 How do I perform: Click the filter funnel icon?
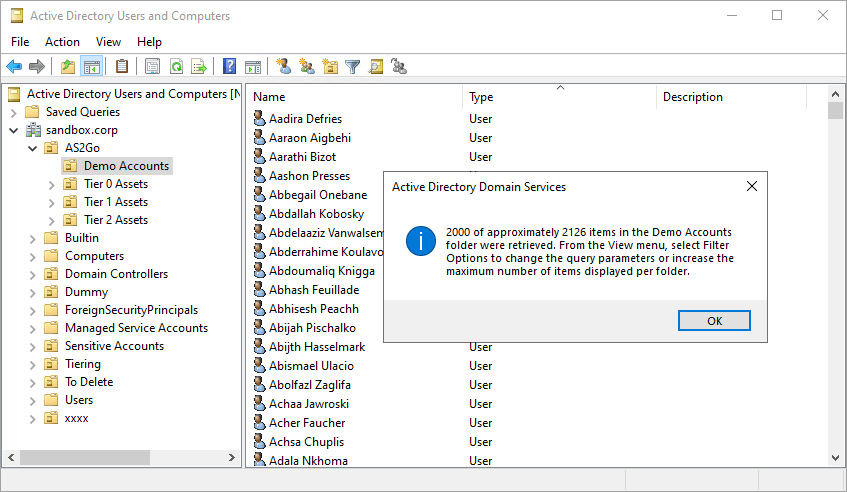(x=353, y=67)
